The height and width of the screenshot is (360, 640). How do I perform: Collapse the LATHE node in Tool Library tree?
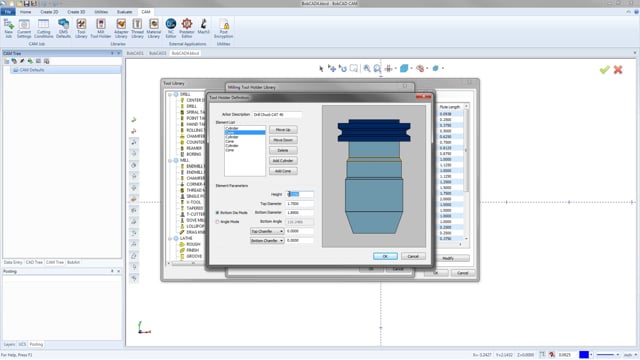170,238
